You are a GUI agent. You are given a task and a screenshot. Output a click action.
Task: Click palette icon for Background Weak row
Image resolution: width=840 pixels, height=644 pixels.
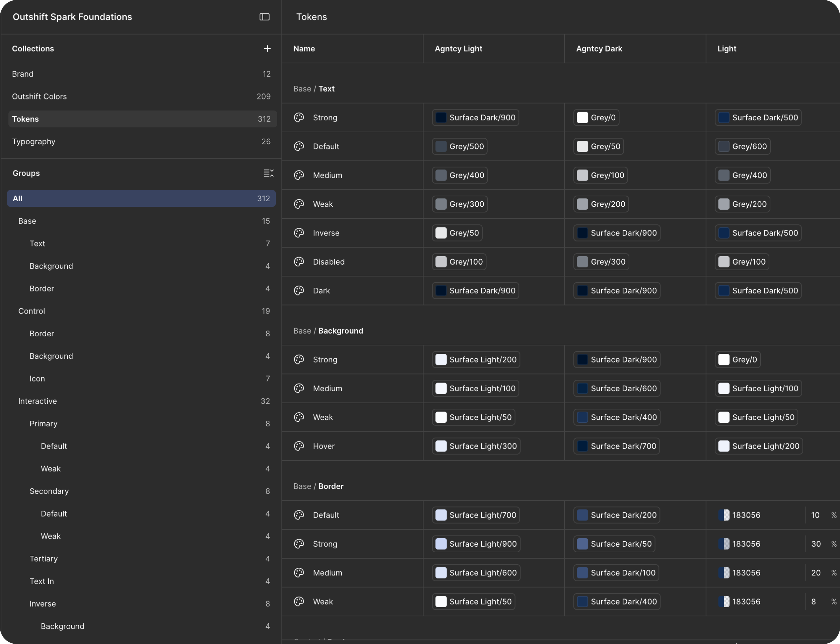299,417
